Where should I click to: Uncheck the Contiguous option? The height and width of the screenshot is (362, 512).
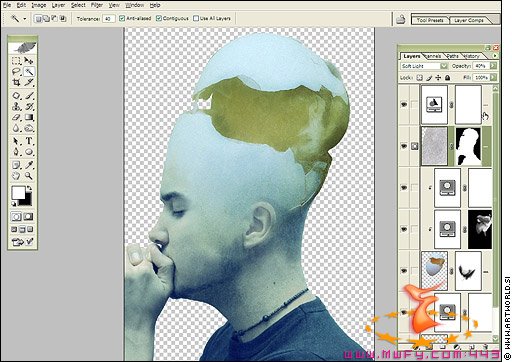click(159, 18)
